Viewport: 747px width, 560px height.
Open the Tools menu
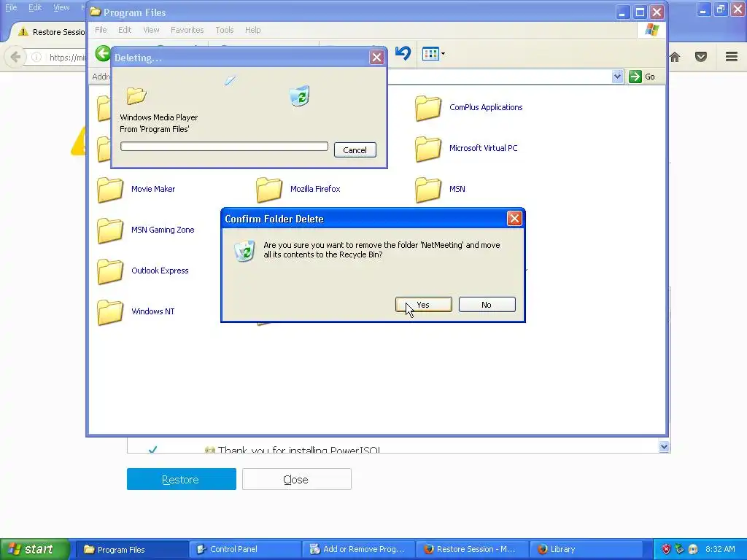pos(225,30)
